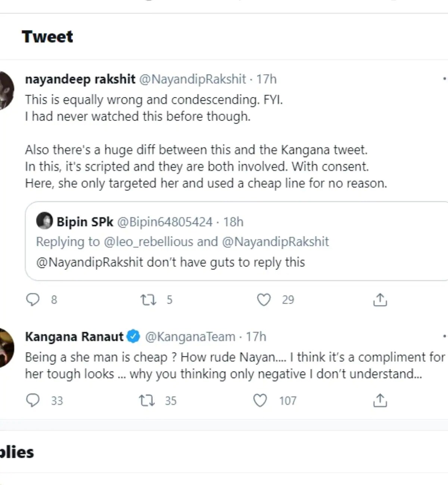Share Kangana Ranaut's tweet
448x485 pixels.
[380, 400]
